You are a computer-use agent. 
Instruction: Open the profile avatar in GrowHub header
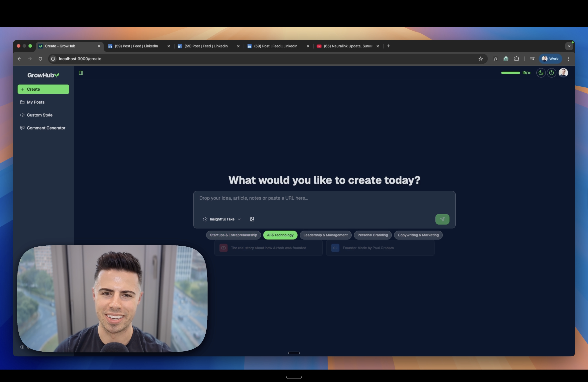point(563,73)
